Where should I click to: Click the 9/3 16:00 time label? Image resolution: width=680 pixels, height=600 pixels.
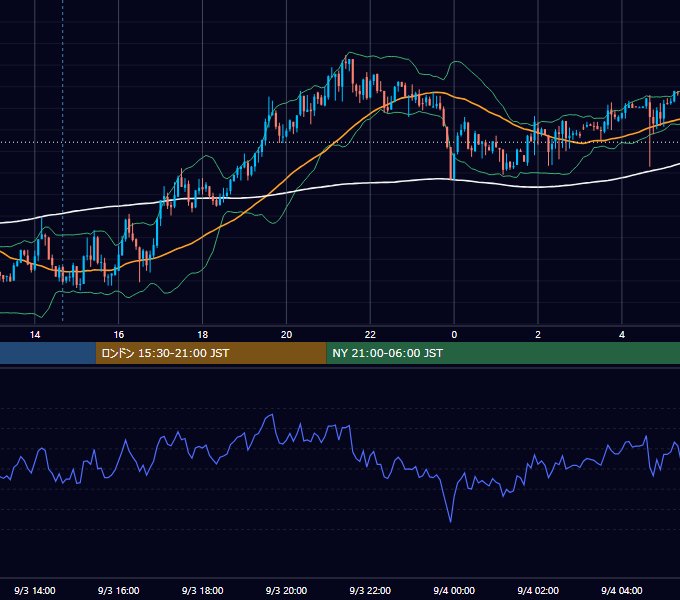(118, 590)
